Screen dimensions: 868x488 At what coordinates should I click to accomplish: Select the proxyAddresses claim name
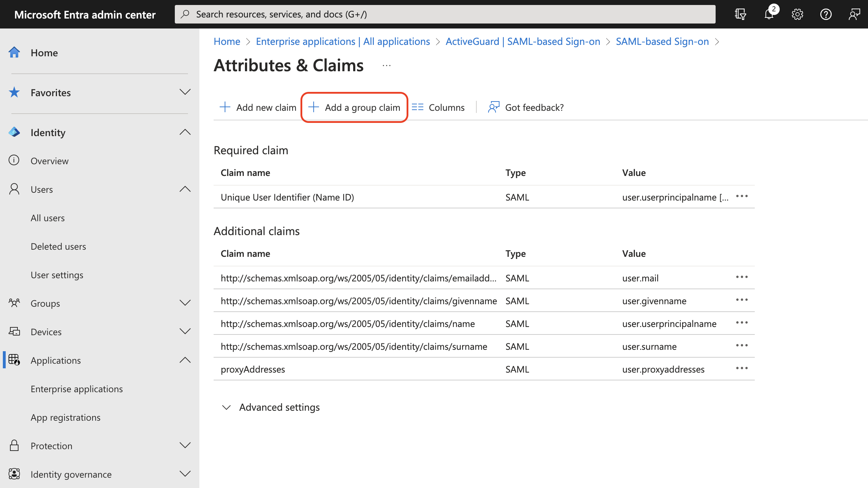tap(253, 369)
